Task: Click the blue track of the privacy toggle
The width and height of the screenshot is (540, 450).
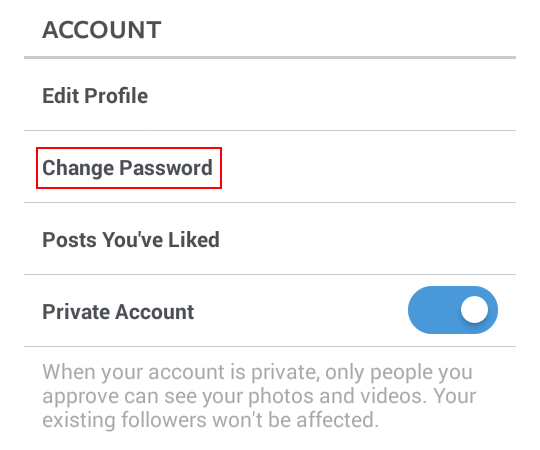Action: [434, 310]
